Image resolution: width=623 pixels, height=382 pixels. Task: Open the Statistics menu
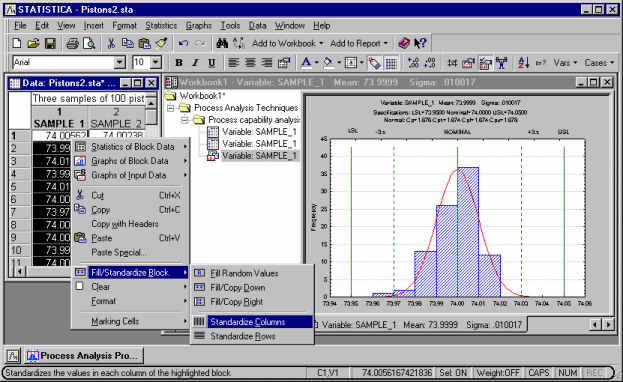[x=161, y=25]
